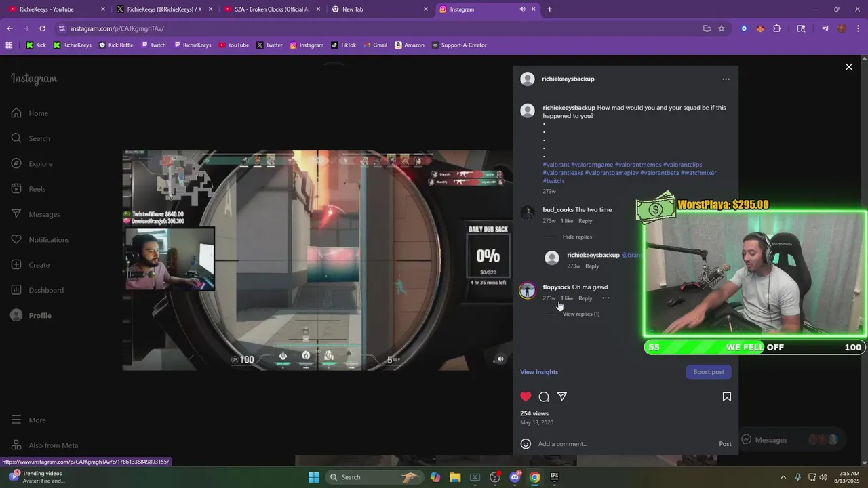Screen dimensions: 868x488
Task: Open three-dot options on flopysock comment
Action: pyautogui.click(x=606, y=298)
